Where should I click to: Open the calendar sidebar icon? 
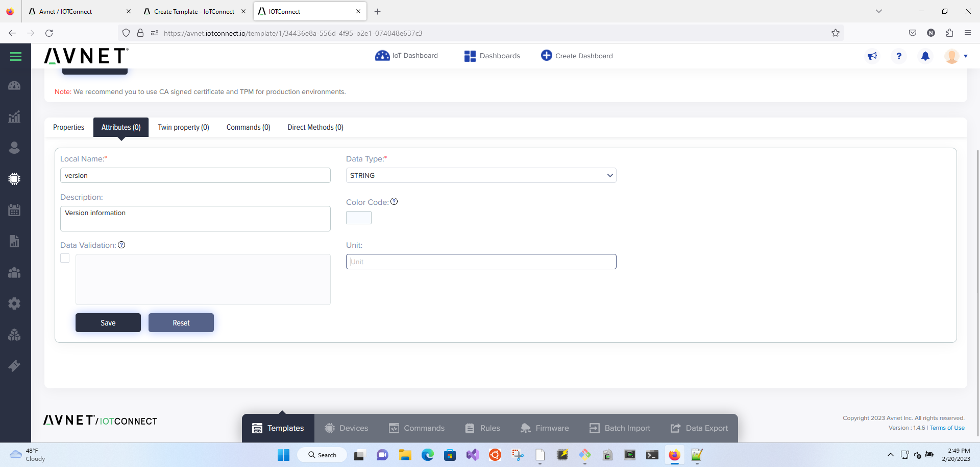pyautogui.click(x=14, y=210)
